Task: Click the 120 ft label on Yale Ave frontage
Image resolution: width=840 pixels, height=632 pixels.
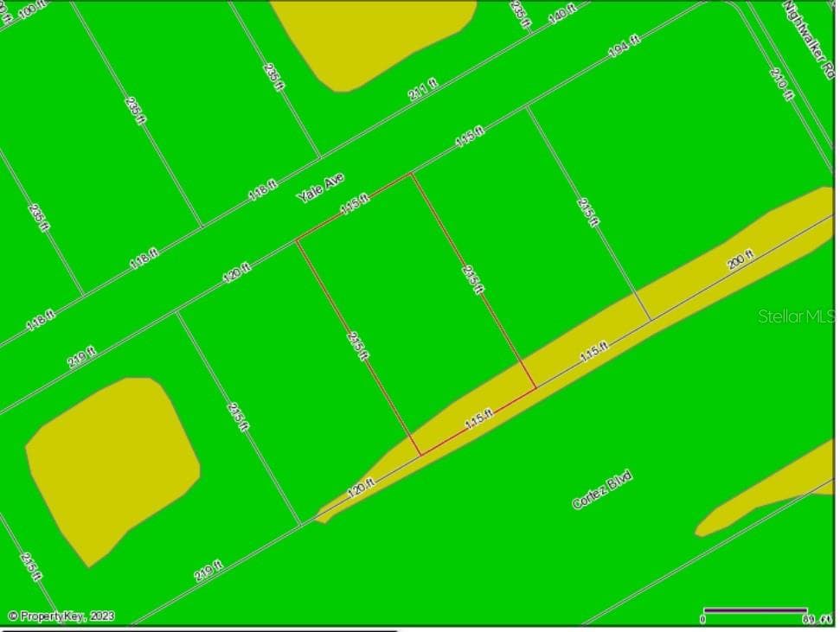Action: [236, 272]
